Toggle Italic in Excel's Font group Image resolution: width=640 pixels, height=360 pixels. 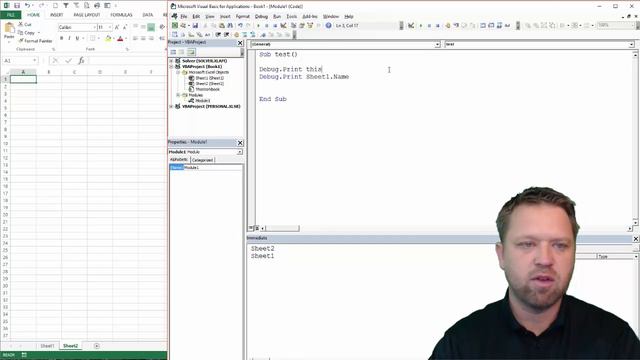click(69, 38)
